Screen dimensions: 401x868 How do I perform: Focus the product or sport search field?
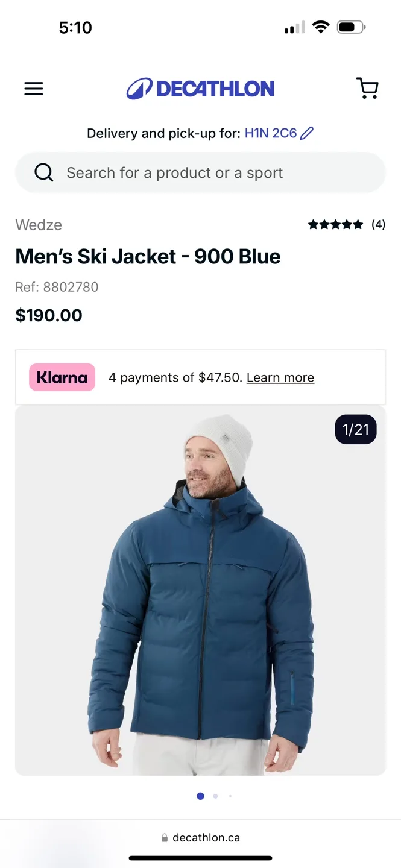200,173
